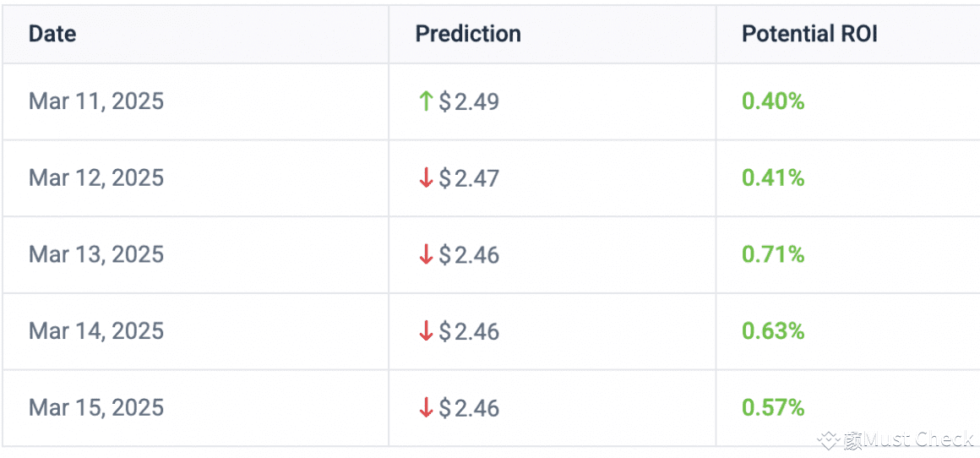Click the 0.41% potential ROI value
The image size is (980, 458).
773,178
